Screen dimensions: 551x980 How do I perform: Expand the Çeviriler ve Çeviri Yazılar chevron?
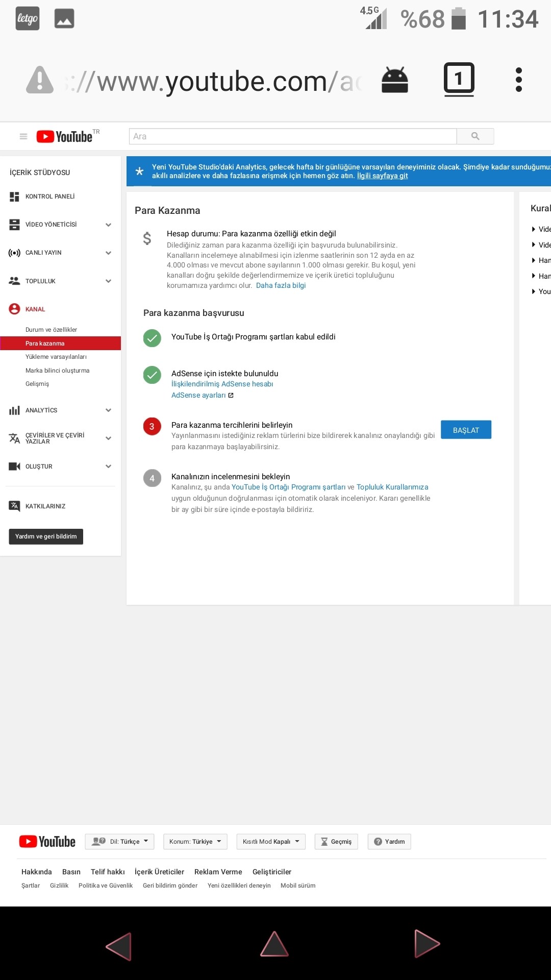click(x=108, y=438)
